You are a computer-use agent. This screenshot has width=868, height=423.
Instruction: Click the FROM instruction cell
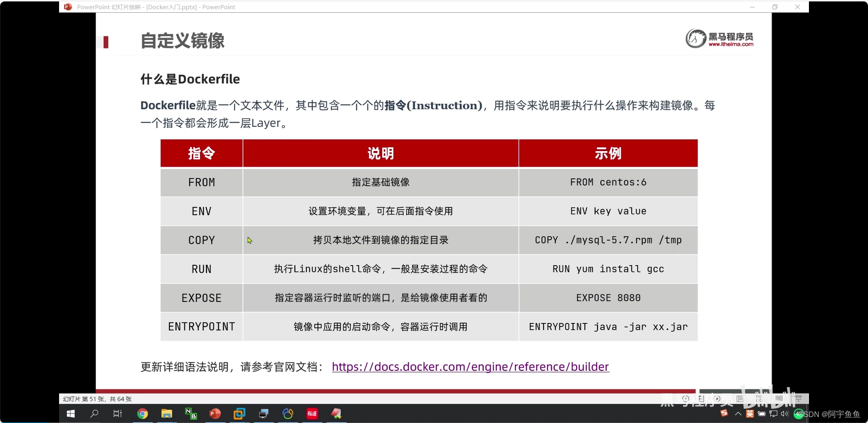click(x=201, y=182)
